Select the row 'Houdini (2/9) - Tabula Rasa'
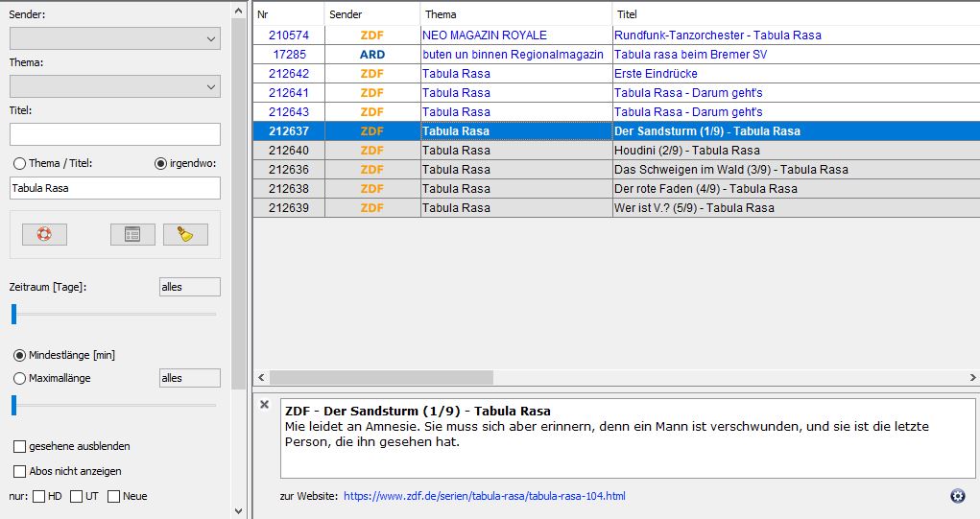980x519 pixels. pos(686,151)
